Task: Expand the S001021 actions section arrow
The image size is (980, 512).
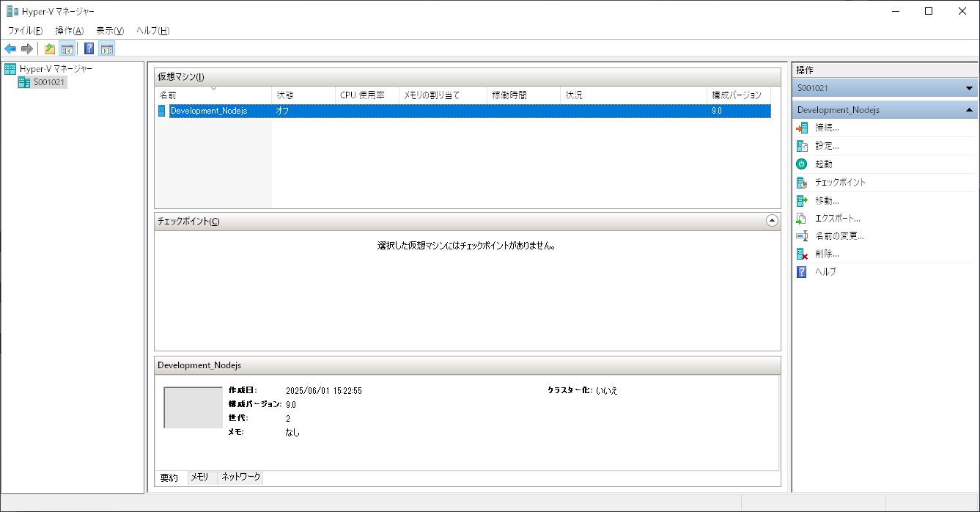Action: point(970,88)
